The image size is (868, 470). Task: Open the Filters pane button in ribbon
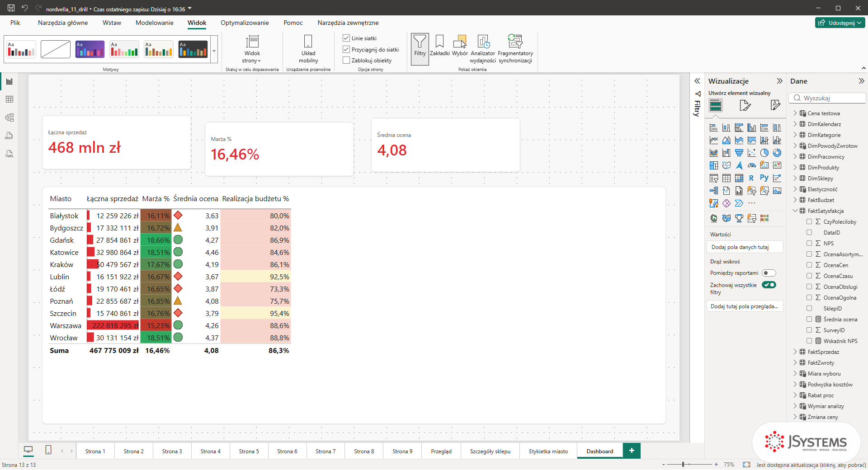(420, 49)
